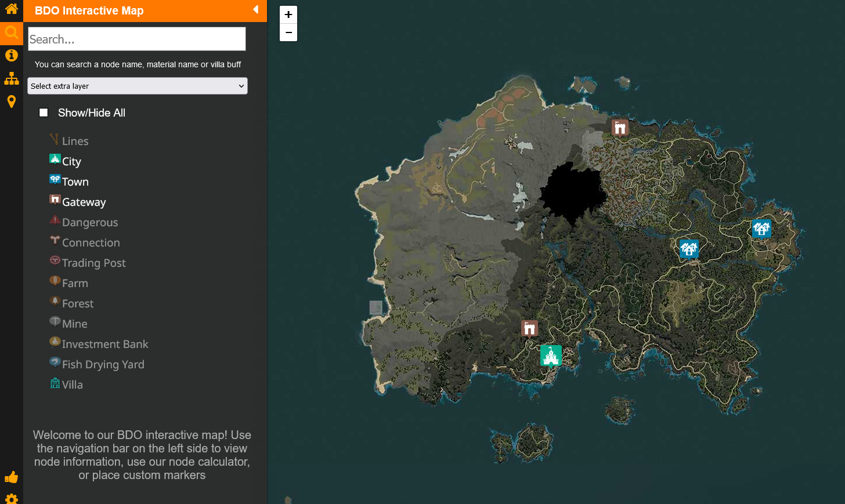Toggle the Farm layer
Image resolution: width=845 pixels, height=504 pixels.
(x=68, y=283)
